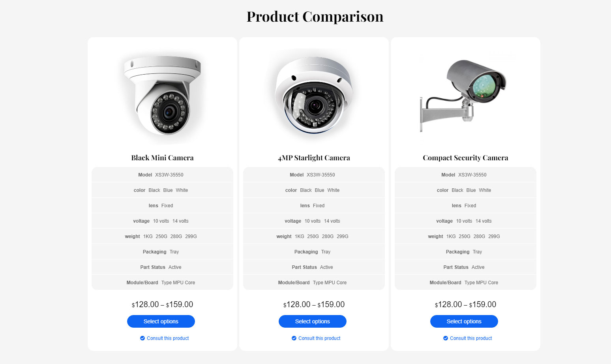The width and height of the screenshot is (611, 364).
Task: Consult this product for Black Mini Camera
Action: point(168,338)
